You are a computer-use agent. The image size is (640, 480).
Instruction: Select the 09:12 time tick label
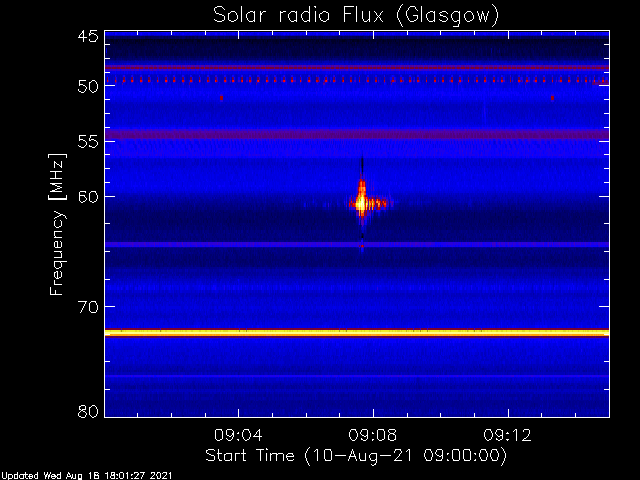508,435
